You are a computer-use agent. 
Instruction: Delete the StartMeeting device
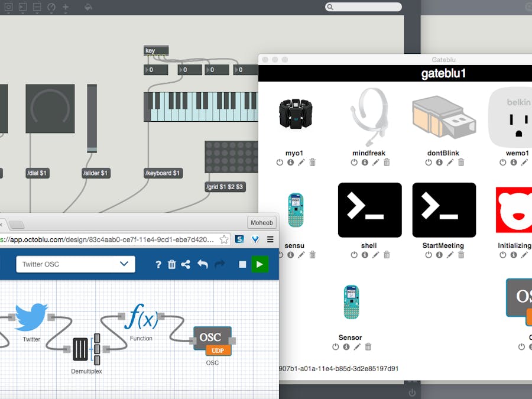(461, 255)
